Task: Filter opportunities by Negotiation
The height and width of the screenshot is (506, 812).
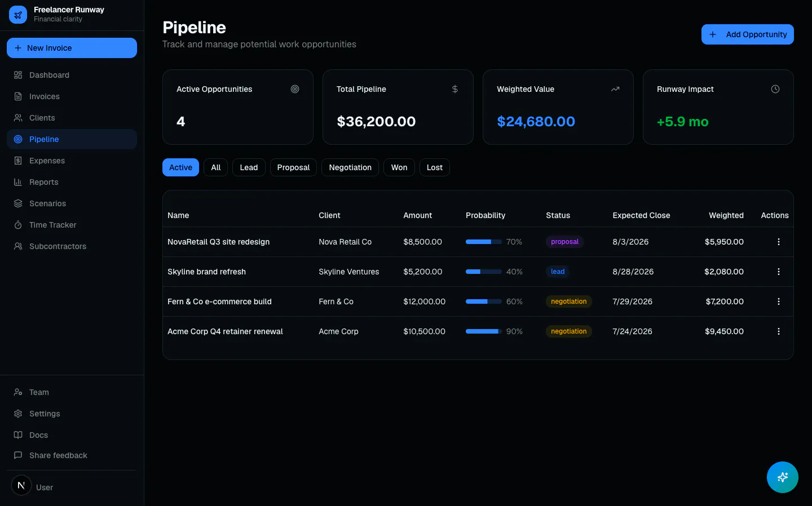Action: [350, 167]
